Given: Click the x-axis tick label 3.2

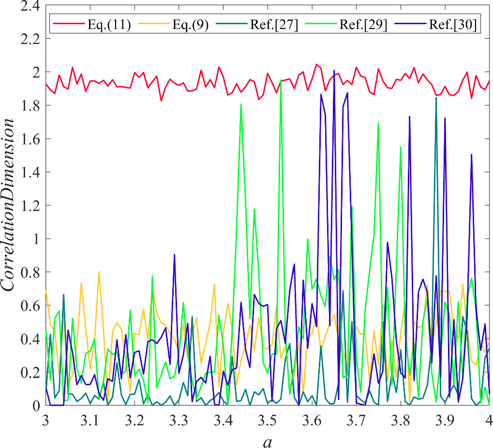Looking at the screenshot, I should coord(134,420).
